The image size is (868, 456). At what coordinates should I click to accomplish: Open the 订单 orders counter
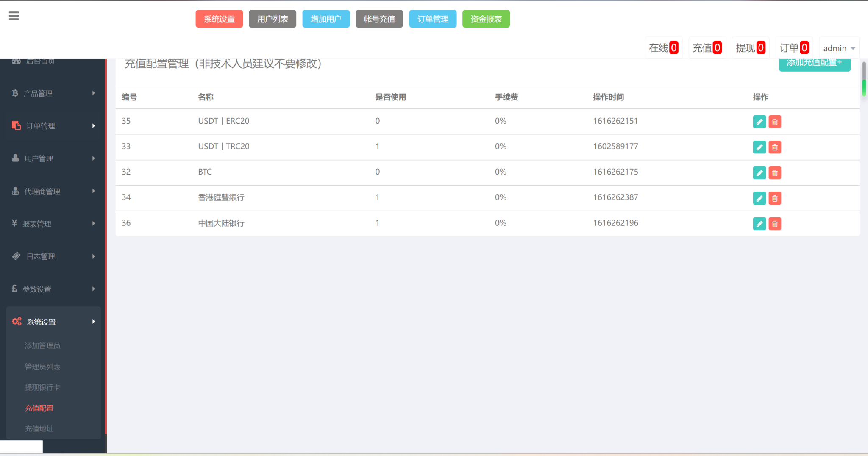794,48
